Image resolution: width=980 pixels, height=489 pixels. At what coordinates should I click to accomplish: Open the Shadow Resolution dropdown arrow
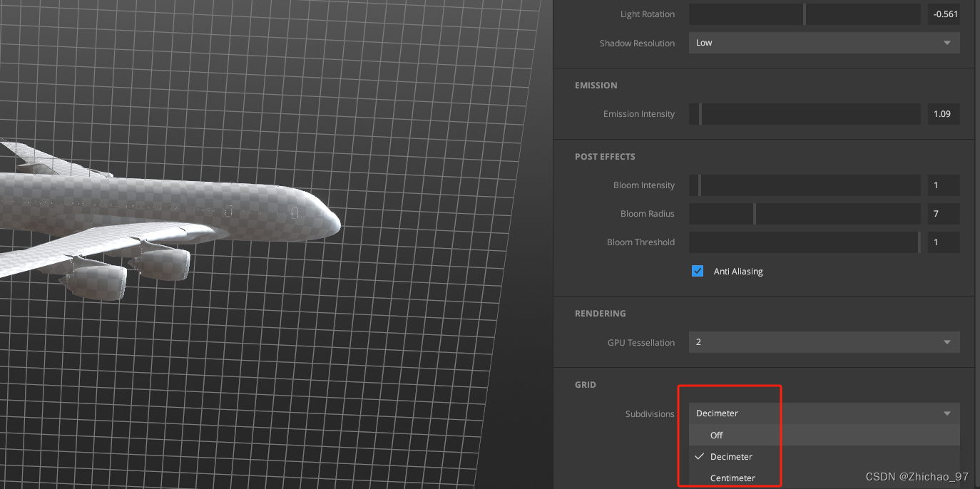(947, 42)
